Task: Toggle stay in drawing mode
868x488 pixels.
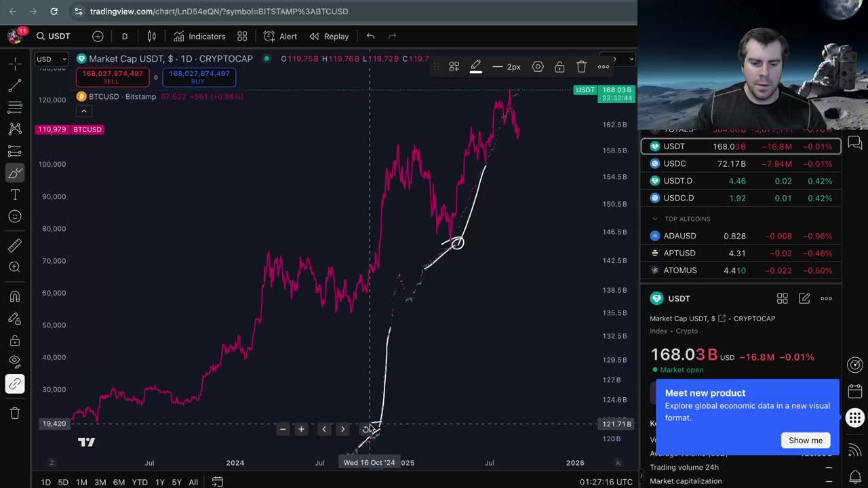Action: [15, 319]
